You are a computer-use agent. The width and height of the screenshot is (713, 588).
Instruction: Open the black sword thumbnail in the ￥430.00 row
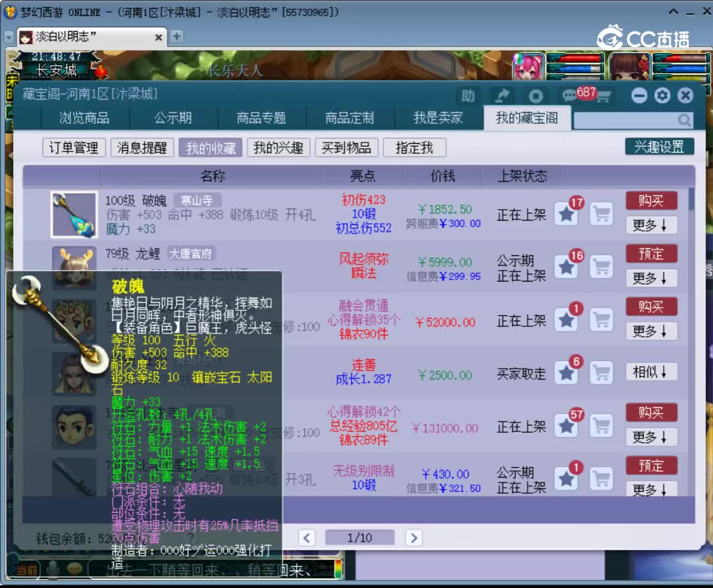pos(74,478)
